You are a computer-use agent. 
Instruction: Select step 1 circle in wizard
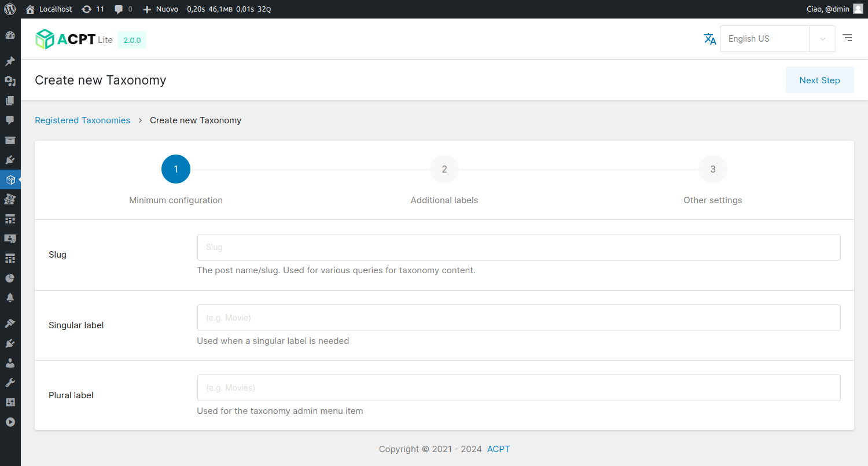point(176,169)
